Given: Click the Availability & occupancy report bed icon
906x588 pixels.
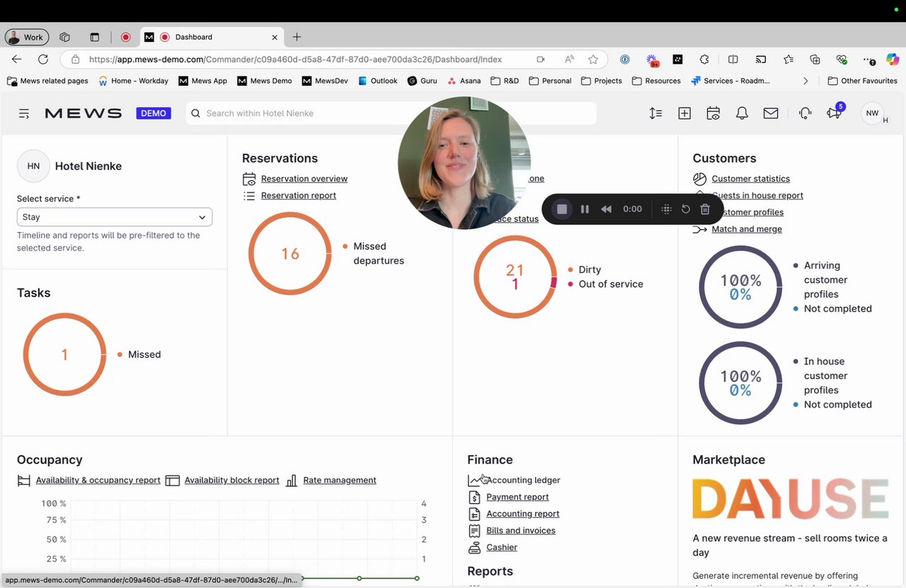Looking at the screenshot, I should click(x=24, y=480).
